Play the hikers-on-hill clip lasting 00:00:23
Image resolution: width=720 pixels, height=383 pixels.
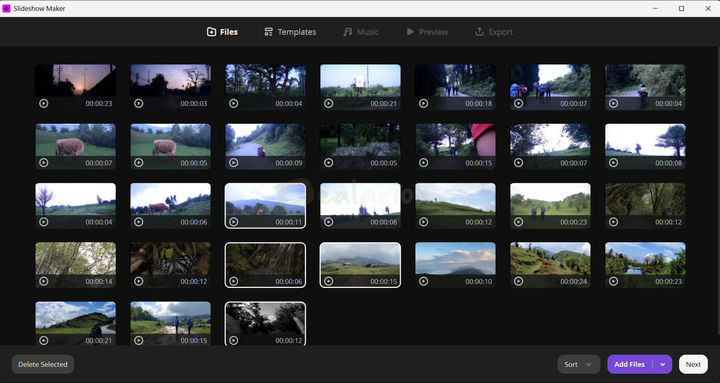pyautogui.click(x=518, y=222)
